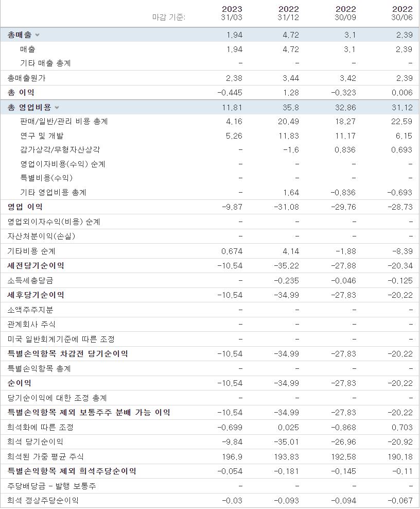420x509 pixels.
Task: Click 총매출원가 value 2.38
Action: coord(234,78)
